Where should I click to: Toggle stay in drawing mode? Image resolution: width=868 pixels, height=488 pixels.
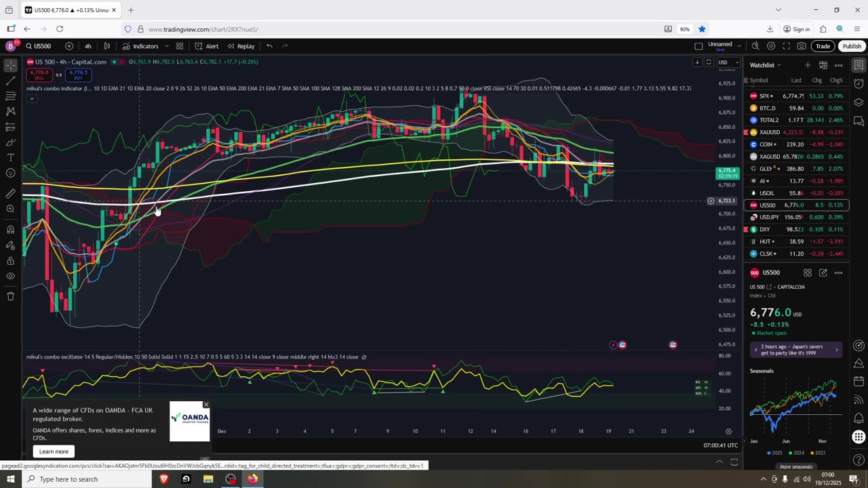10,245
